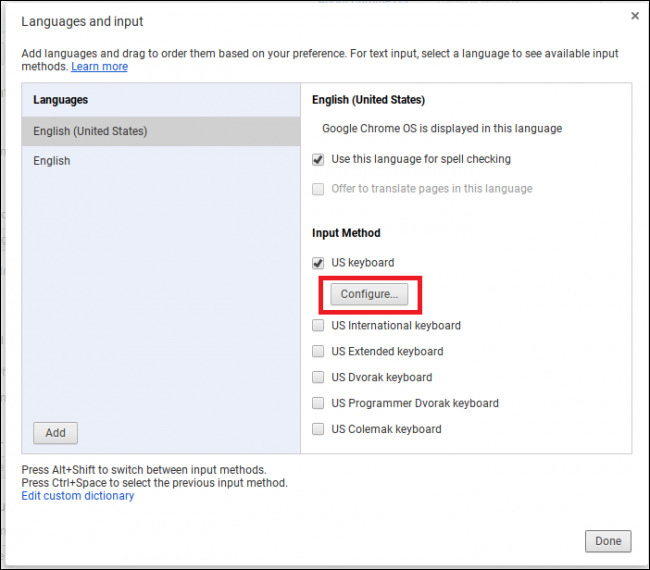Select English in the languages list
The image size is (650, 570).
click(161, 161)
